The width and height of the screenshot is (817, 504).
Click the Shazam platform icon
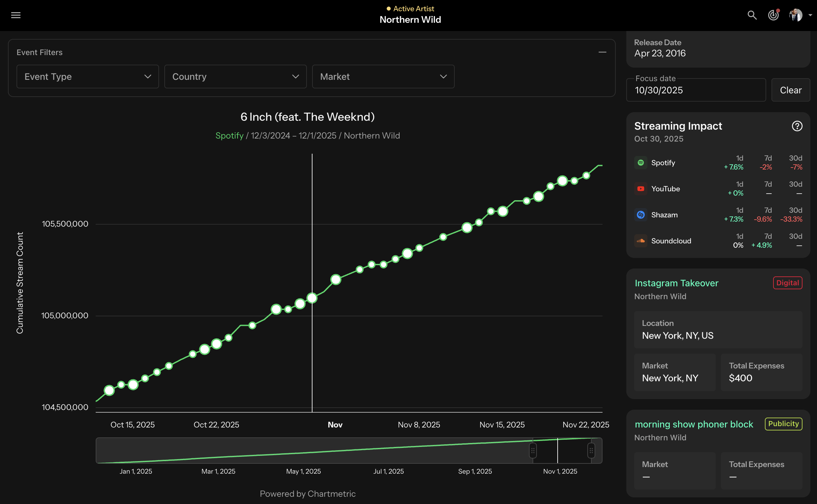(640, 215)
